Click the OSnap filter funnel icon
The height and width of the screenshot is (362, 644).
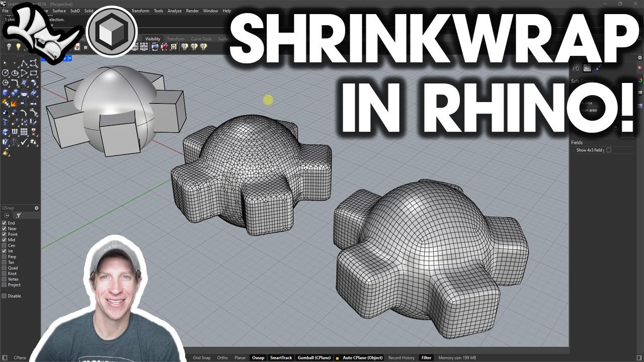tap(19, 215)
